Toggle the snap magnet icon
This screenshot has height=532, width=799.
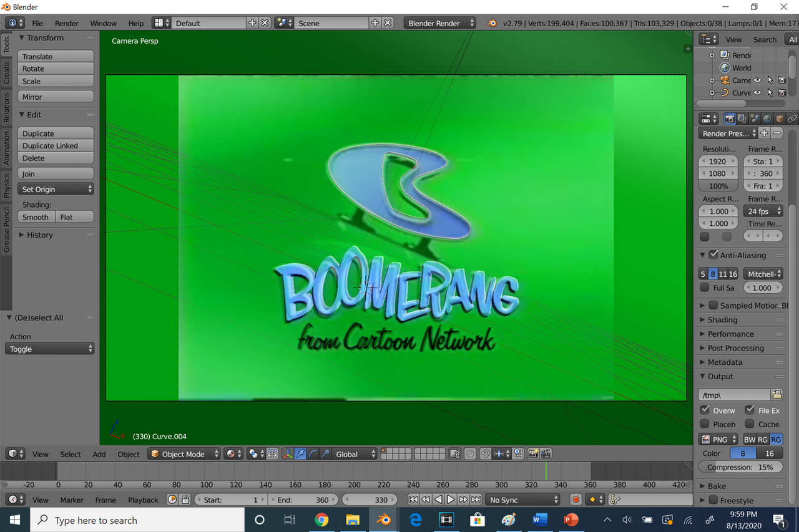(485, 454)
